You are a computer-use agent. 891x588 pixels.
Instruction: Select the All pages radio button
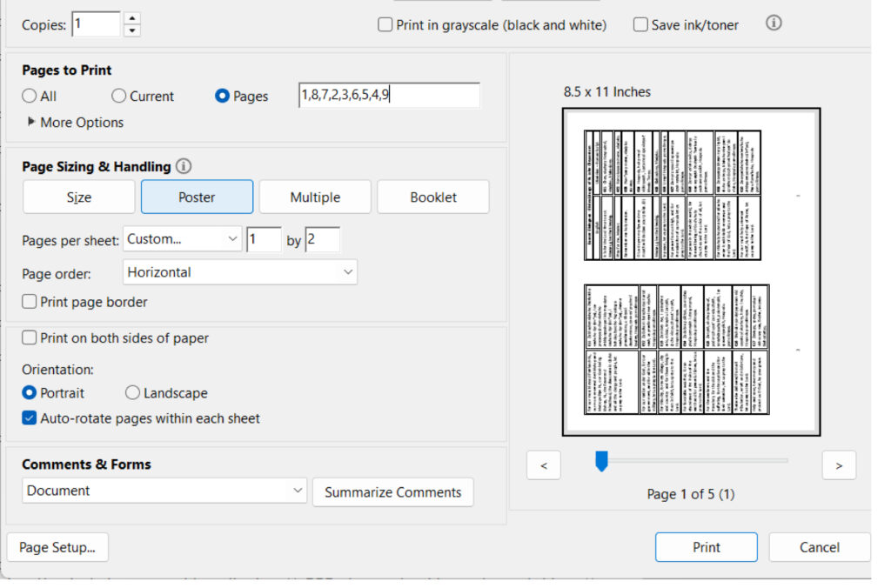click(x=30, y=97)
